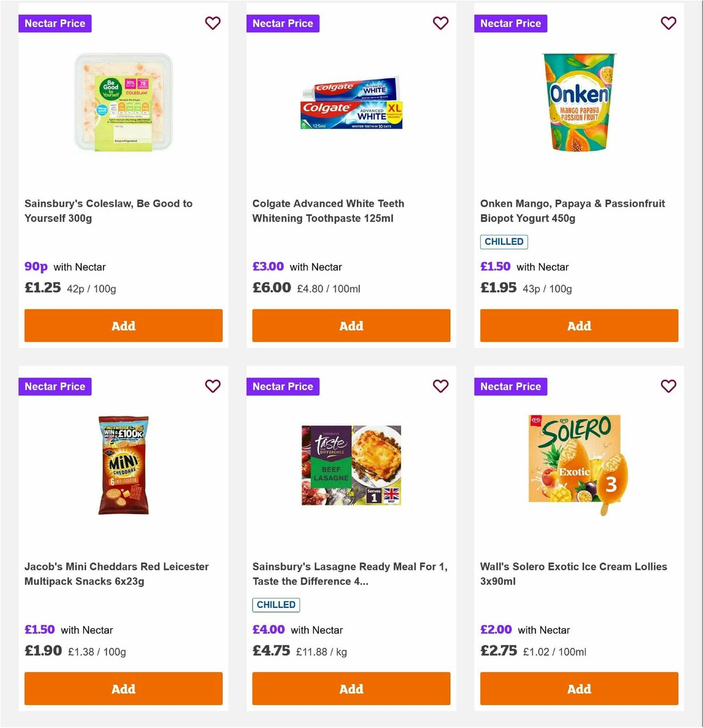Open the Sainsbury's Coleslaw product page link

point(108,210)
